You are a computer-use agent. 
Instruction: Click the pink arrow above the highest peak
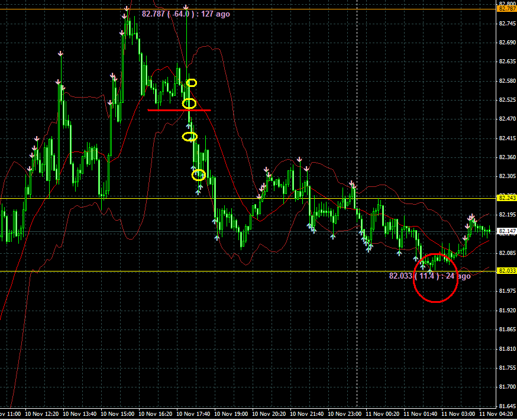pyautogui.click(x=127, y=9)
